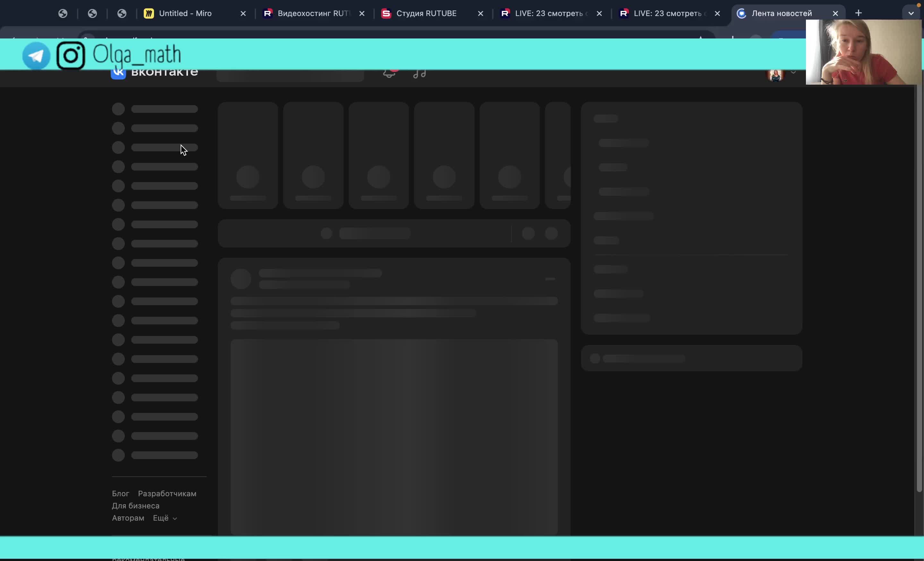Screen dimensions: 924x561
Task: Click the second pinned globe tab
Action: click(92, 13)
